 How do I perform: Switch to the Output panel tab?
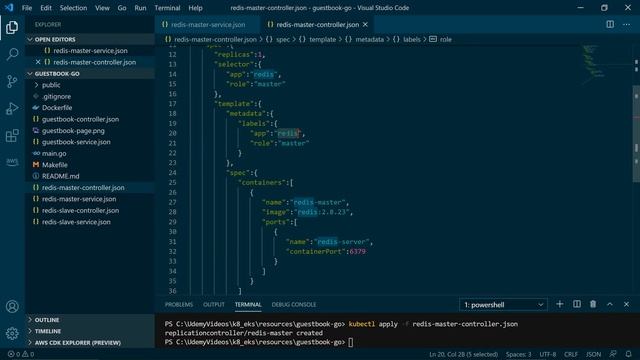[x=214, y=304]
